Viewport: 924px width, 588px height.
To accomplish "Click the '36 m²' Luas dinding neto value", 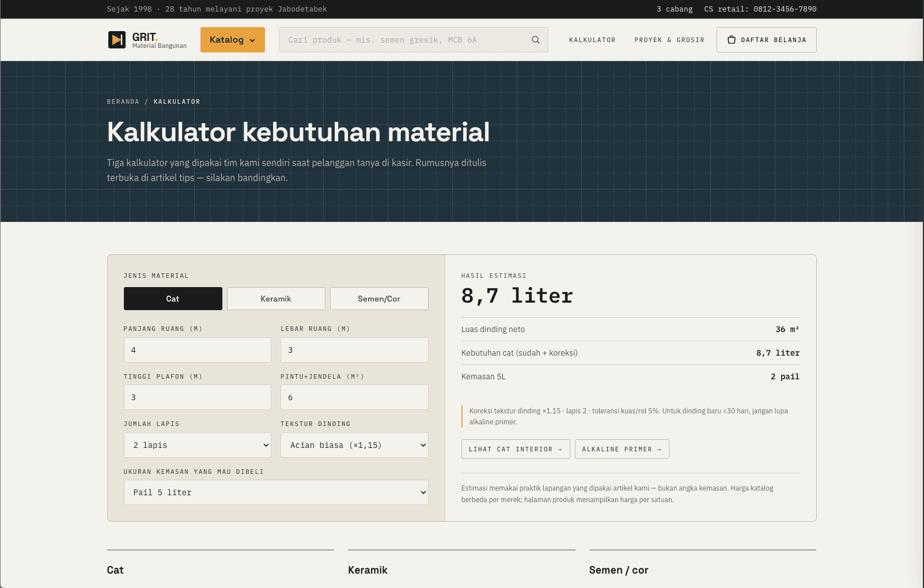I will pos(787,329).
